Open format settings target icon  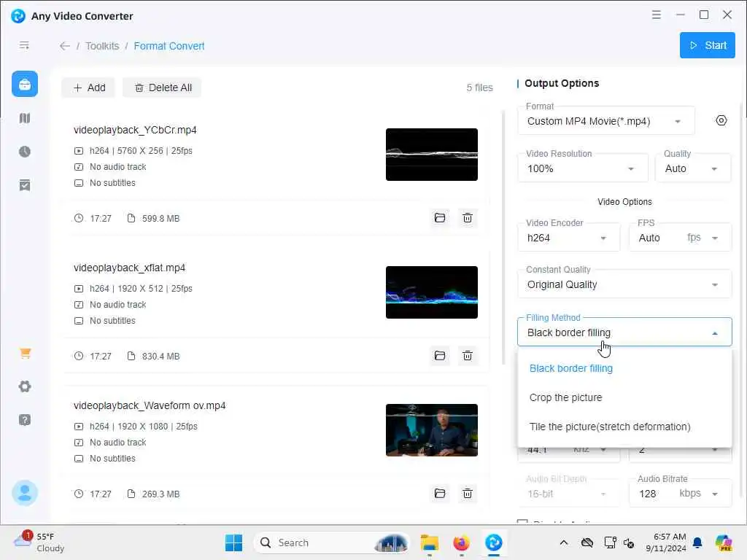tap(721, 120)
